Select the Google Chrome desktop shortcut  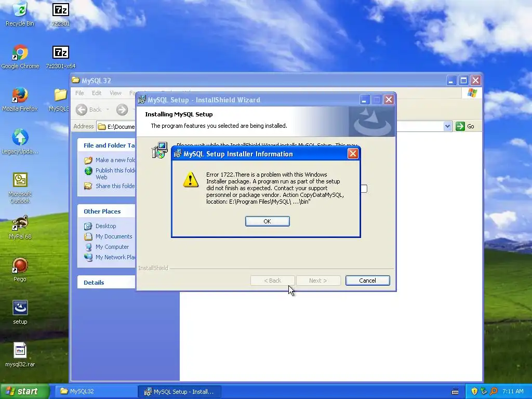point(20,58)
